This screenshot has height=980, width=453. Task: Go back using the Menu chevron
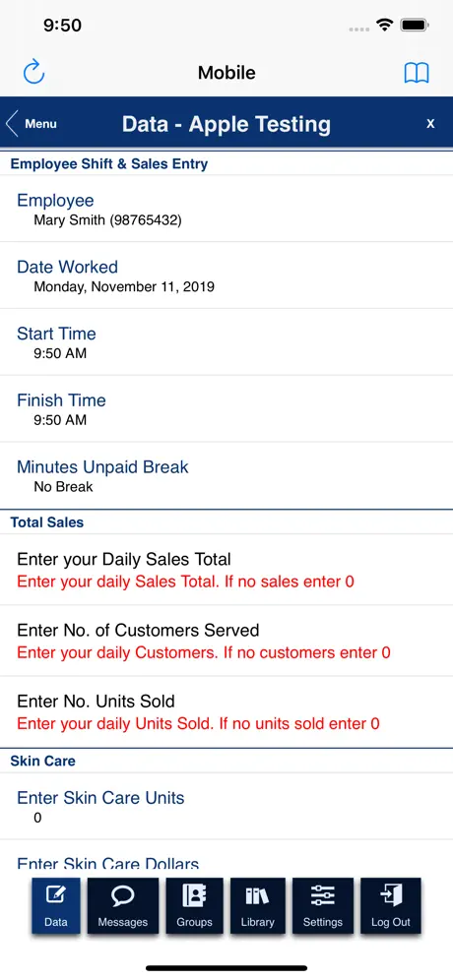(x=31, y=124)
